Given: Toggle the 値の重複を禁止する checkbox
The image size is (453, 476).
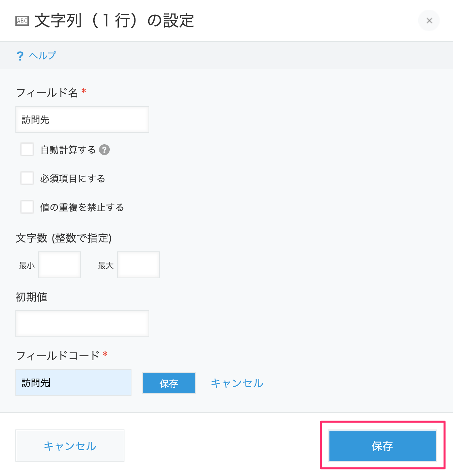Looking at the screenshot, I should (27, 207).
